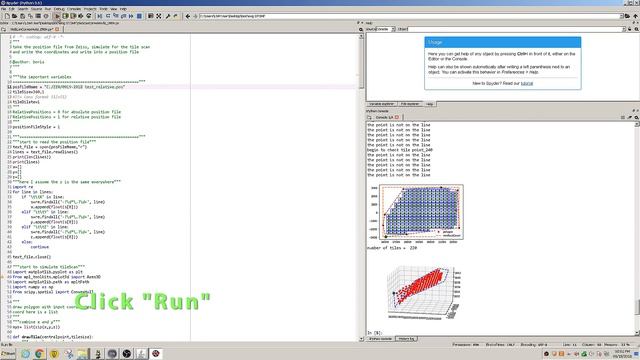
Task: Select the IPython console bottom tab
Action: pyautogui.click(x=381, y=339)
